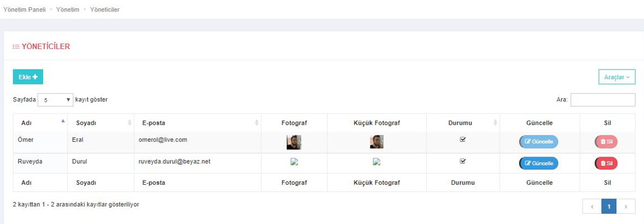This screenshot has height=224, width=644.
Task: Sort table by Durumu column
Action: pyautogui.click(x=463, y=122)
